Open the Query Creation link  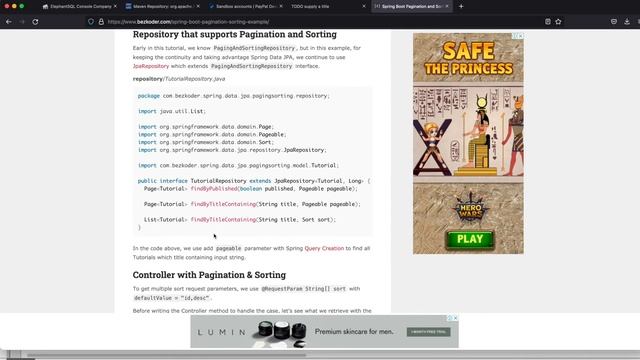(x=324, y=248)
